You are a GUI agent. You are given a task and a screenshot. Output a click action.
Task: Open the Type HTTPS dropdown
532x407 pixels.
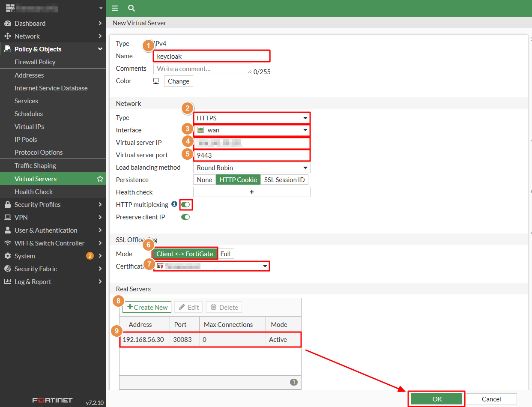coord(252,118)
